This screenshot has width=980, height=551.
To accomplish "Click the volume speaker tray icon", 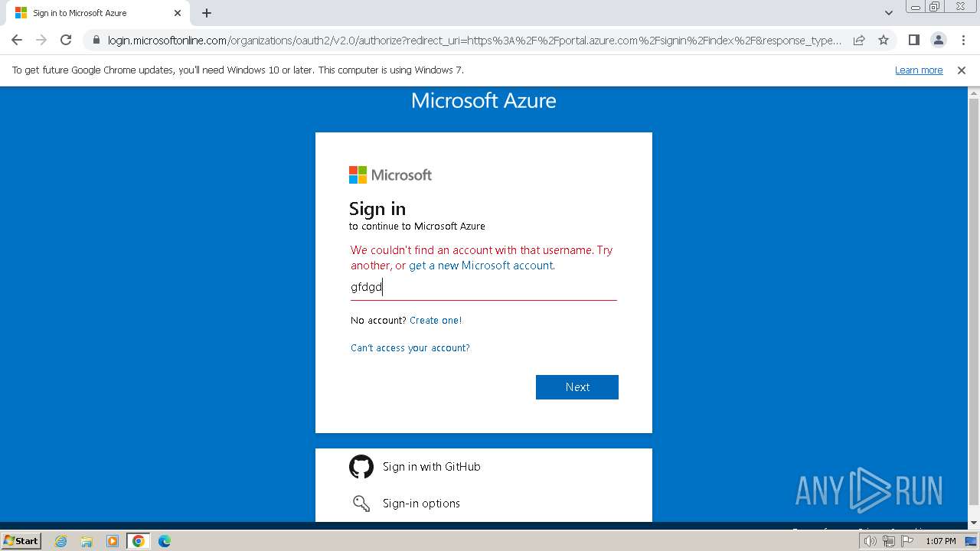I will click(x=871, y=541).
